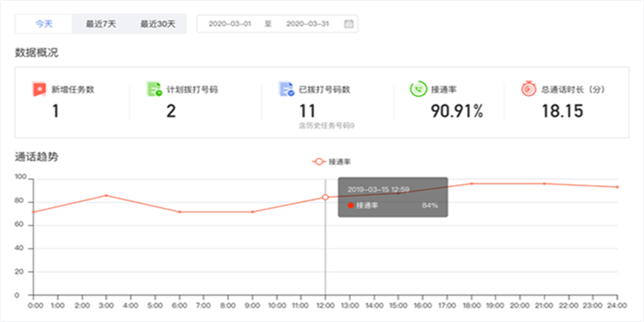Edit the start date 2020-03-01 field
Image resolution: width=644 pixels, height=322 pixels.
[x=231, y=24]
